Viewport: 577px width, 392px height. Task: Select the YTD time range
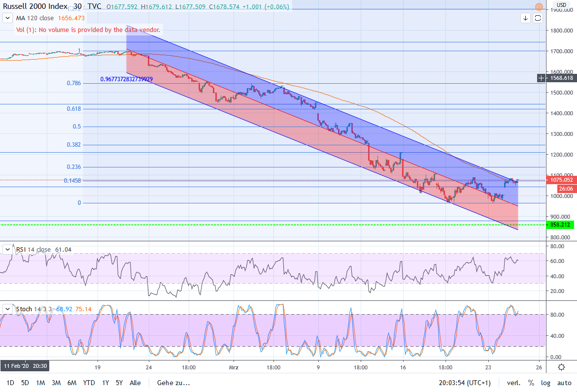(x=89, y=383)
